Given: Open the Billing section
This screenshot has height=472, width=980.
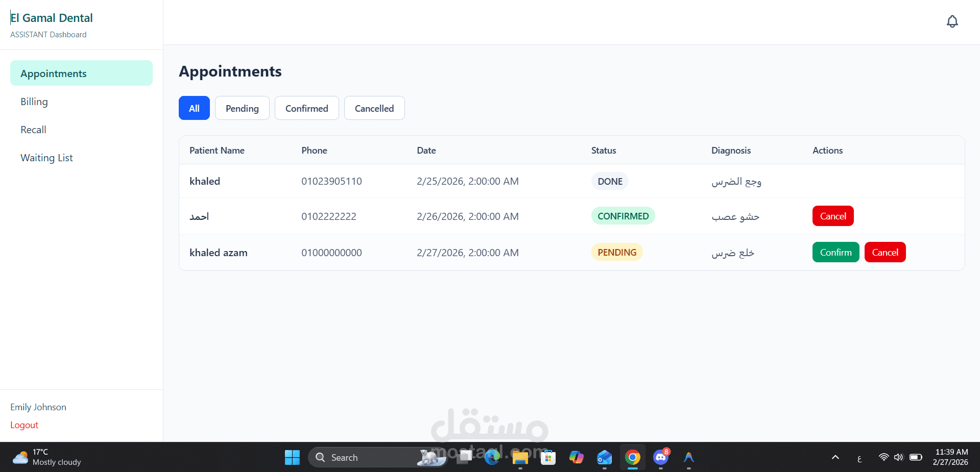Looking at the screenshot, I should click(34, 102).
